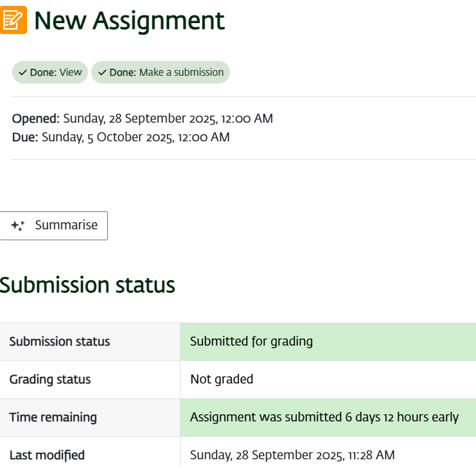The height and width of the screenshot is (467, 476).
Task: Click the checkmark in Done: View
Action: 22,73
